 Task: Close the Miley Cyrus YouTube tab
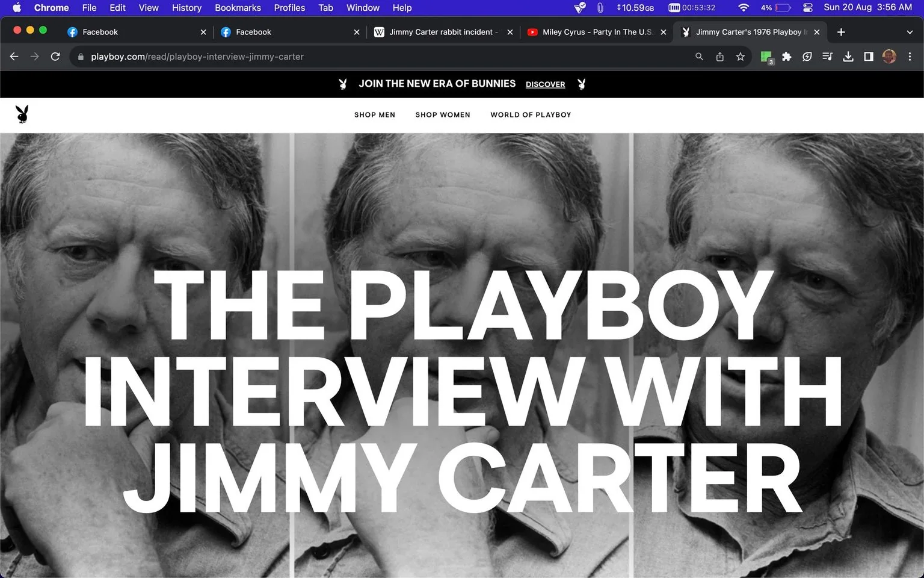(x=664, y=32)
